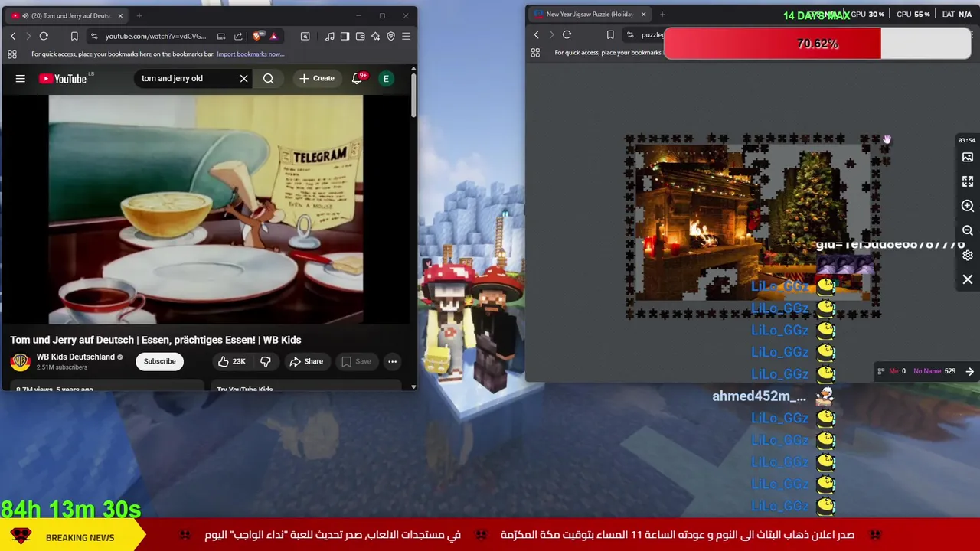Click the WB Kids channel avatar

pos(21,361)
